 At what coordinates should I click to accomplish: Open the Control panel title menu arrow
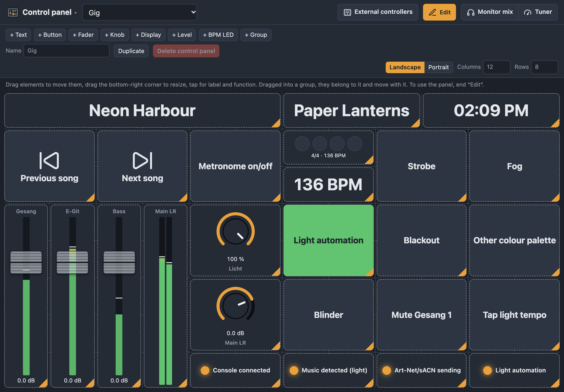(76, 13)
